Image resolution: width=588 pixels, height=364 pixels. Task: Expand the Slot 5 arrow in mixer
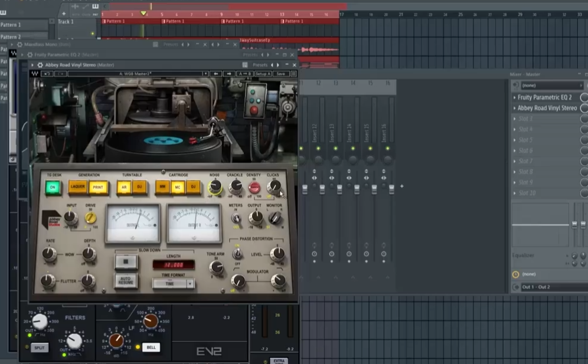tap(515, 140)
